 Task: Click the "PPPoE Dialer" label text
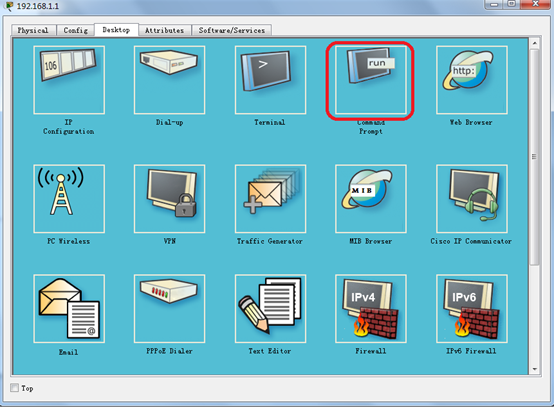tap(170, 351)
